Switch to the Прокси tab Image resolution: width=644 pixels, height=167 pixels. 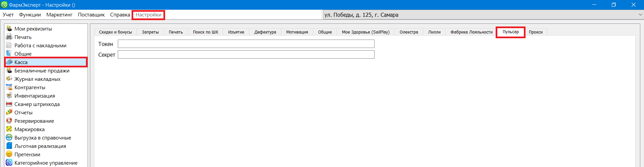tap(536, 32)
